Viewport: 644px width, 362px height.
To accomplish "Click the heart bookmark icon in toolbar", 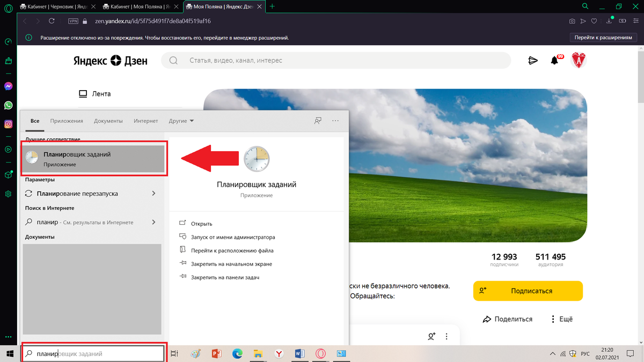I will (593, 21).
